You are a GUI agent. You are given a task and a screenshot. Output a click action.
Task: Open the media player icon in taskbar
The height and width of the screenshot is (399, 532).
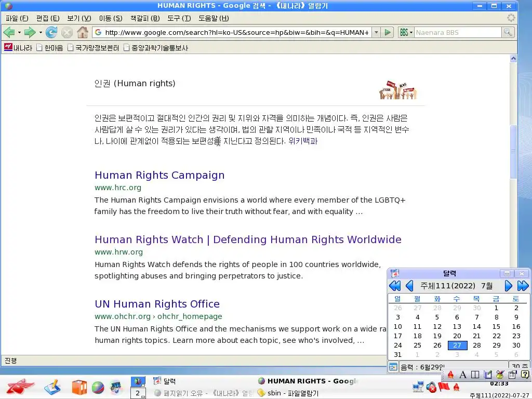click(116, 388)
